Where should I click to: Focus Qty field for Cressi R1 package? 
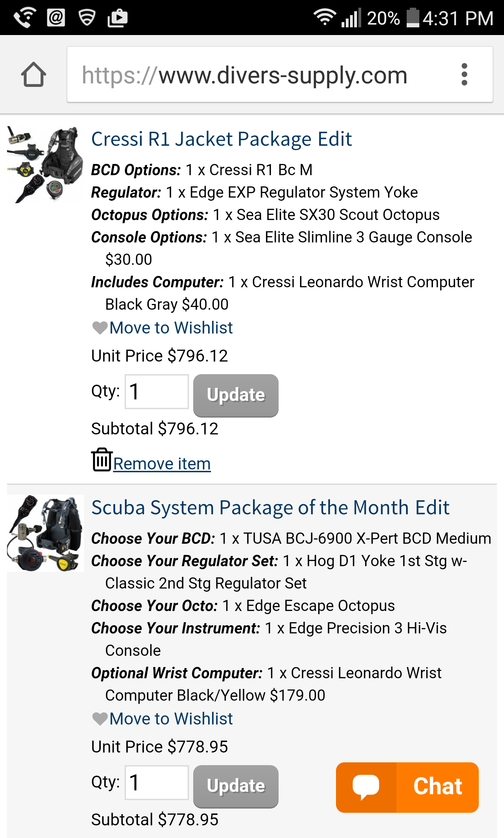tap(157, 392)
